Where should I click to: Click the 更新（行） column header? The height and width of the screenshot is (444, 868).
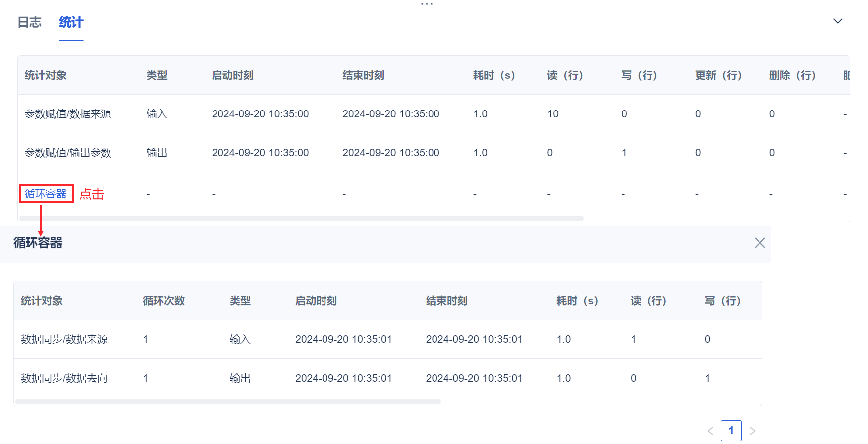tap(718, 75)
